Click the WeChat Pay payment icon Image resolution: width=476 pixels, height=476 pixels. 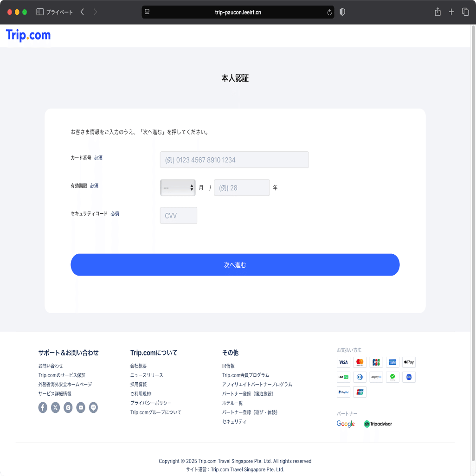tap(392, 377)
